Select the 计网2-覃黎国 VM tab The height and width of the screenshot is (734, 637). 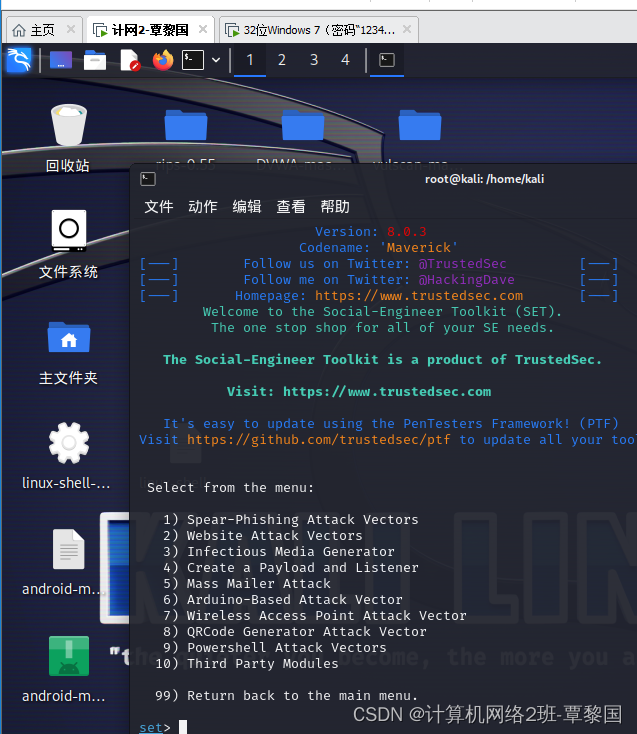coord(150,30)
